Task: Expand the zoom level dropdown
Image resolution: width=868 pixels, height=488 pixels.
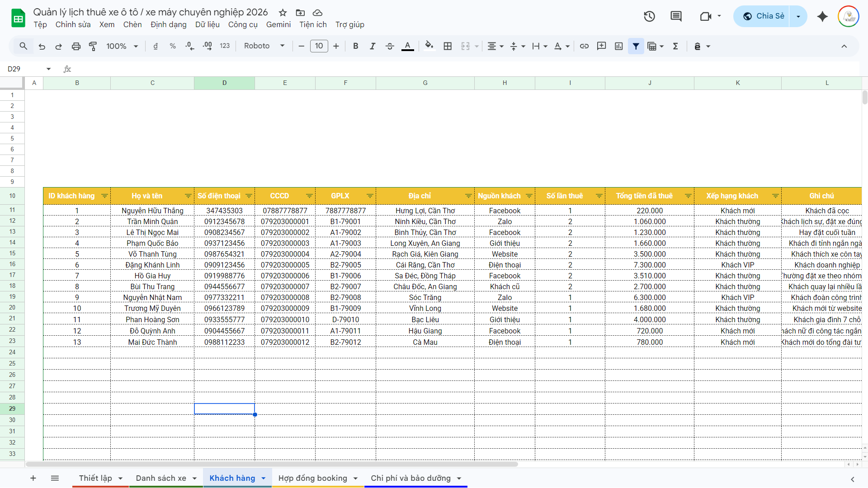Action: click(x=121, y=46)
